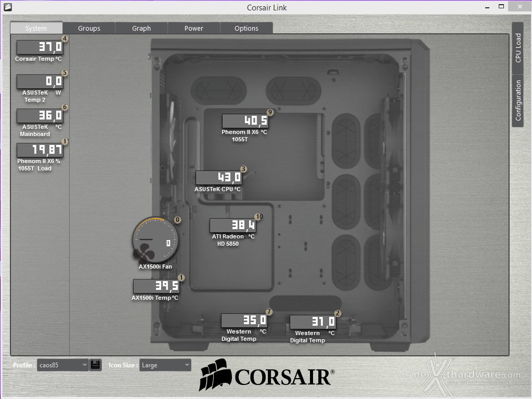Image resolution: width=532 pixels, height=399 pixels.
Task: Click the 'Corsair Temp °C' label
Action: tap(38, 59)
